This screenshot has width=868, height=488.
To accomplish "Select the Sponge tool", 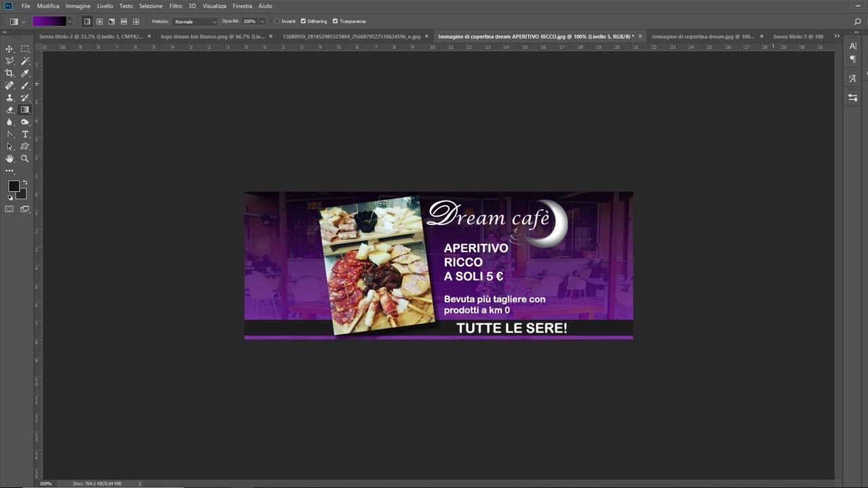I will pos(25,122).
